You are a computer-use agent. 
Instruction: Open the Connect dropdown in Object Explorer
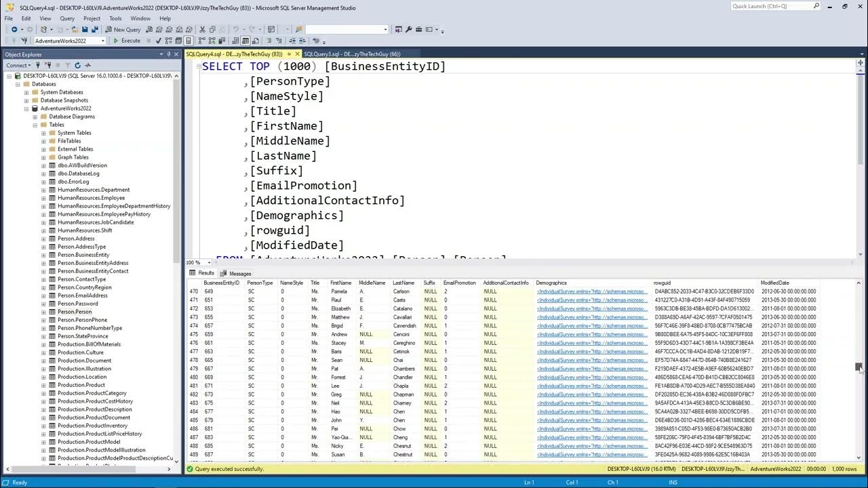click(x=18, y=65)
